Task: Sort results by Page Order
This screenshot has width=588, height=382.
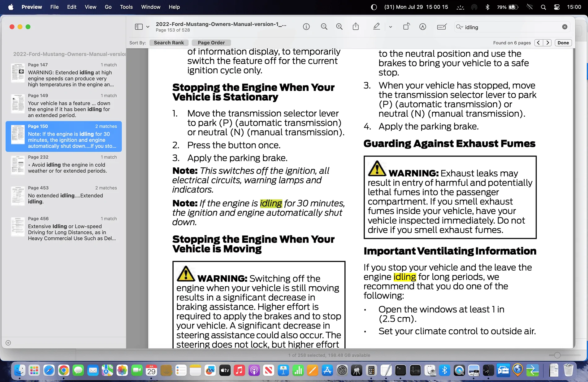Action: 211,43
